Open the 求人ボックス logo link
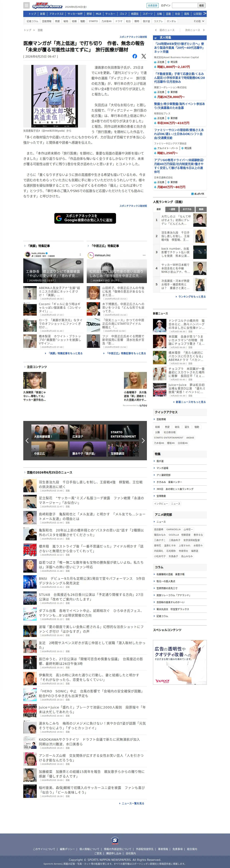The width and height of the screenshot is (230, 868). pyautogui.click(x=198, y=194)
